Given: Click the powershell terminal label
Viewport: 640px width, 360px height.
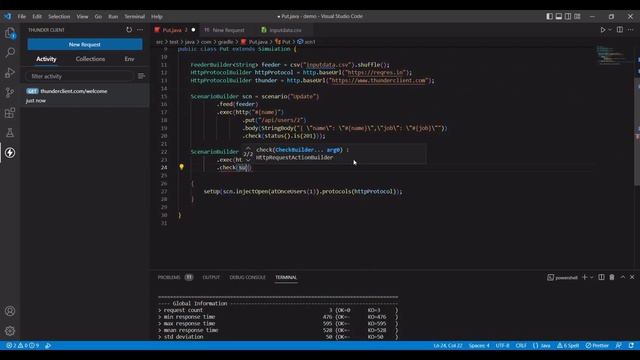Looking at the screenshot, I should pos(562,277).
